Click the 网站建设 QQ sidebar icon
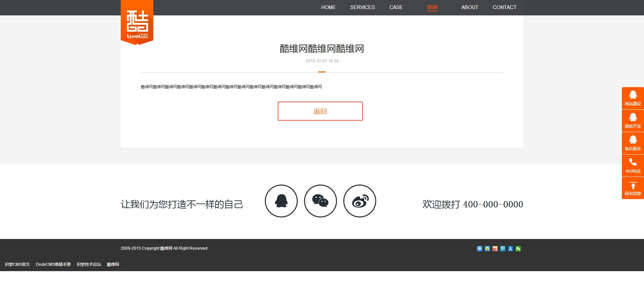Image resolution: width=644 pixels, height=305 pixels. tap(633, 98)
